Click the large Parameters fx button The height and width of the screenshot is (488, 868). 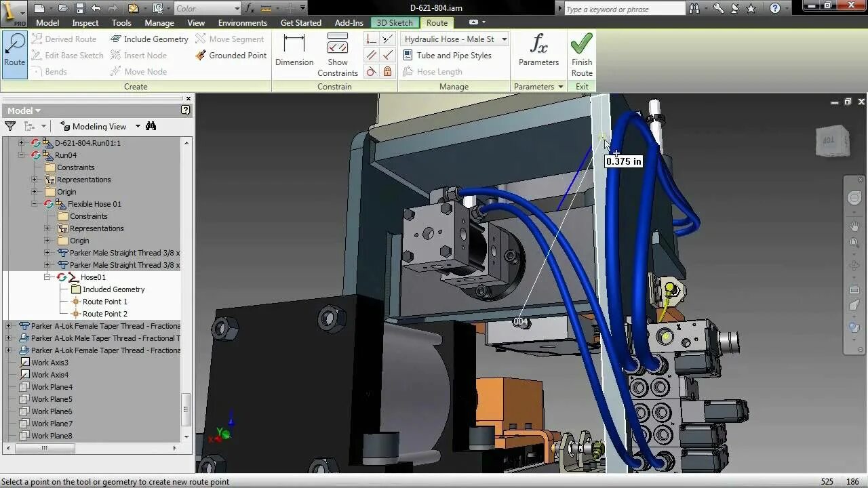pyautogui.click(x=538, y=52)
